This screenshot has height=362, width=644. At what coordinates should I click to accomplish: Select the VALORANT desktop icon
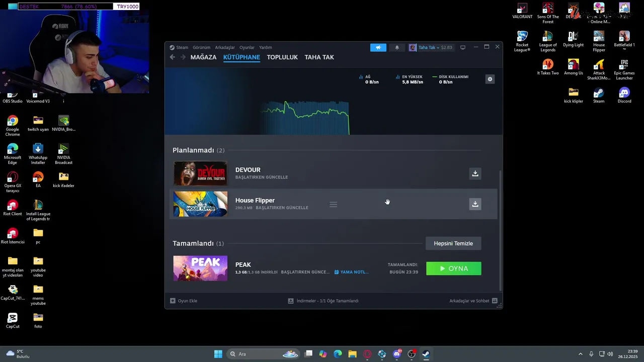pyautogui.click(x=522, y=11)
